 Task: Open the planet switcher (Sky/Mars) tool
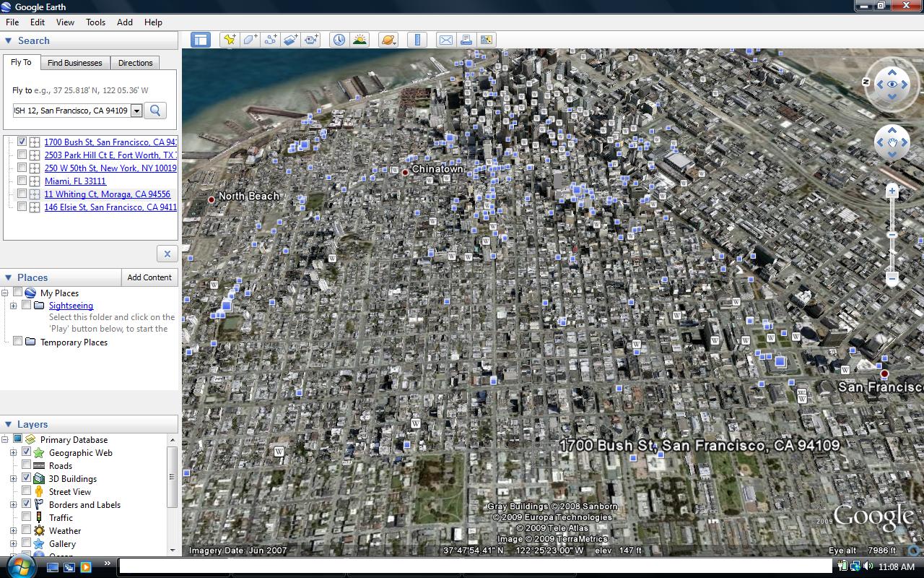[388, 40]
